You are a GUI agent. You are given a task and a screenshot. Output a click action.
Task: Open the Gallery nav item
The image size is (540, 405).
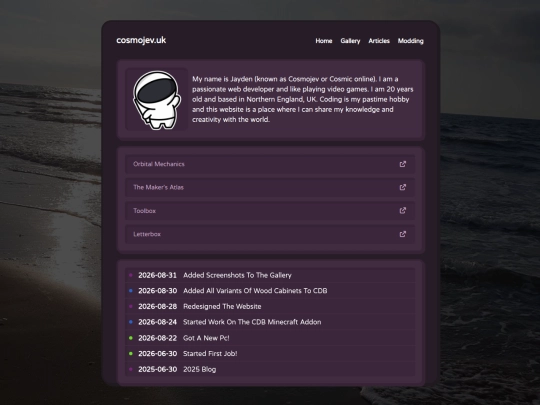coord(350,41)
